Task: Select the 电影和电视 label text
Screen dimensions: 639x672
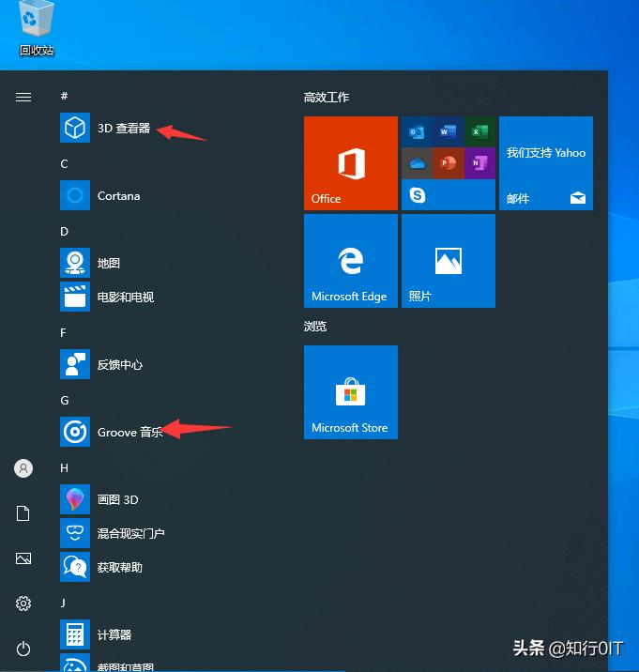Action: click(126, 297)
